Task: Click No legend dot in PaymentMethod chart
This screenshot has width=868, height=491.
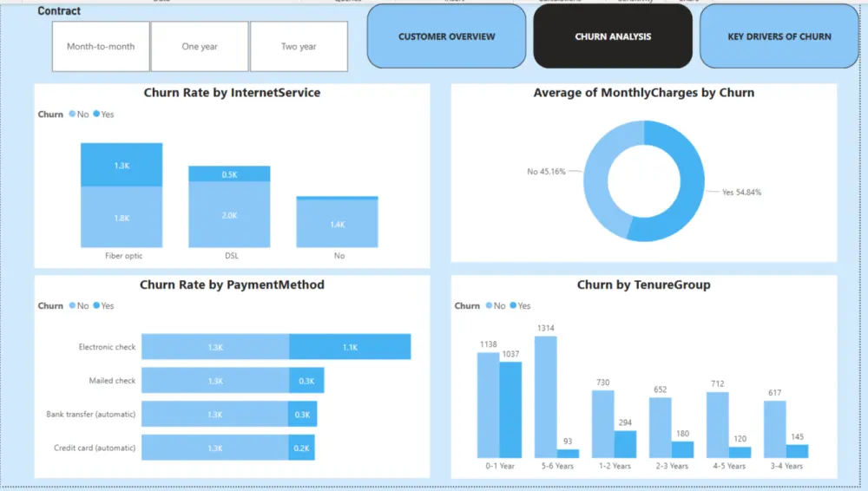Action: click(x=72, y=305)
